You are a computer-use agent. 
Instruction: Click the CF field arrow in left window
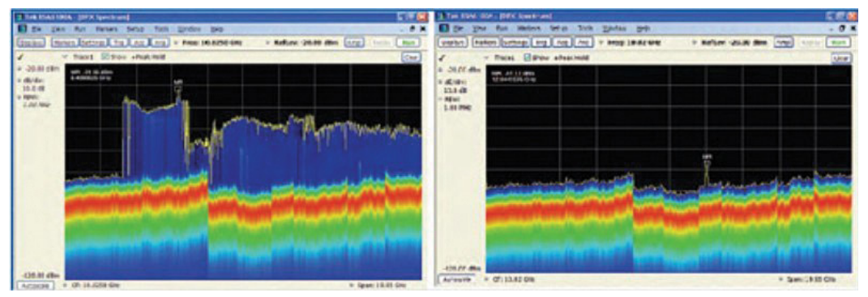coord(66,286)
